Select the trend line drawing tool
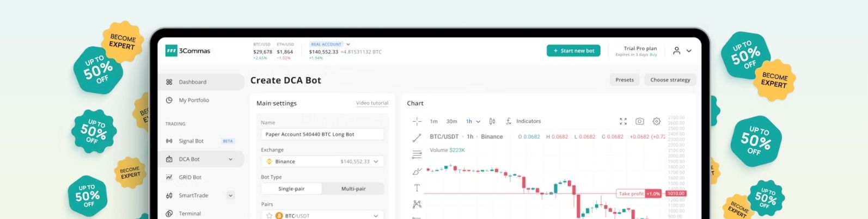Screen dimensions: 868x219 click(417, 138)
